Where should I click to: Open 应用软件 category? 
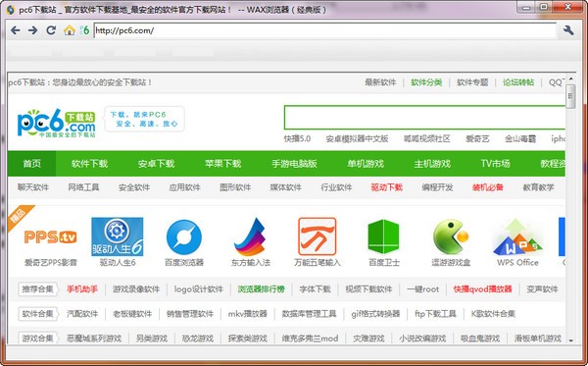click(184, 187)
